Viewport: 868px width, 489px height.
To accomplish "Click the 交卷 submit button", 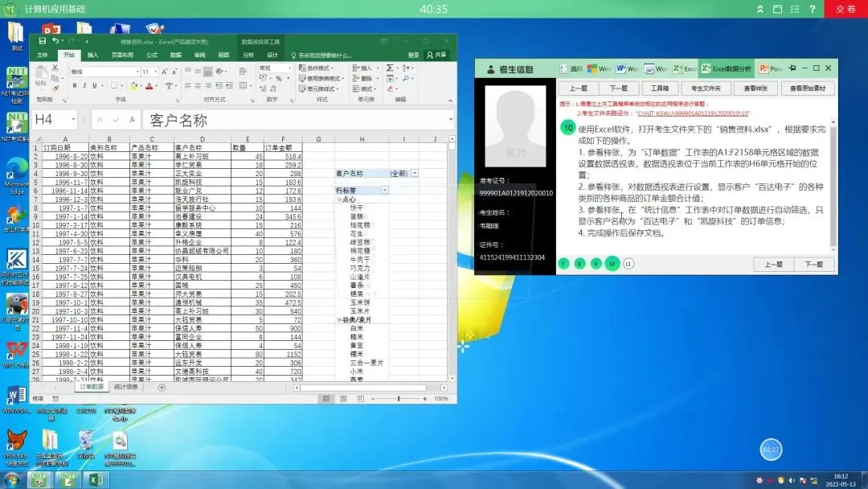I will [845, 9].
